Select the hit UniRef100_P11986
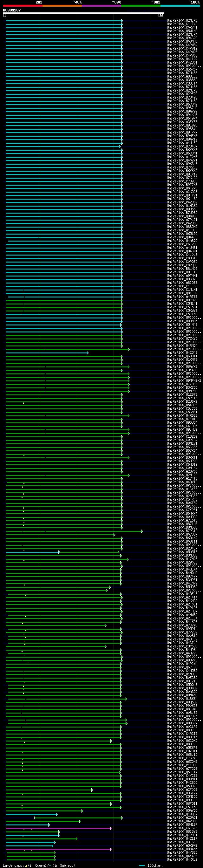 pos(182,765)
